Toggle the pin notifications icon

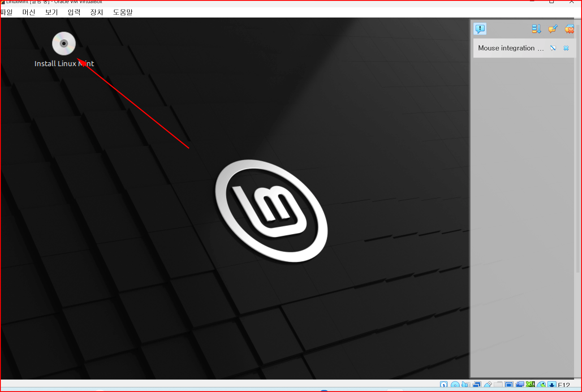pyautogui.click(x=553, y=29)
